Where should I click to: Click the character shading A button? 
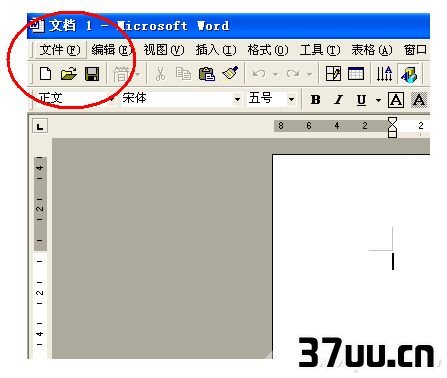point(419,100)
